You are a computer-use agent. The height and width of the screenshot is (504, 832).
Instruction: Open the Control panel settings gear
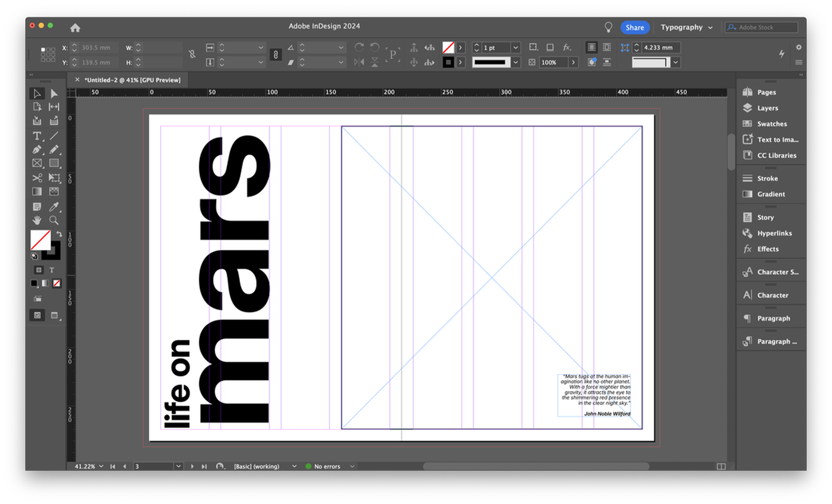(x=799, y=47)
